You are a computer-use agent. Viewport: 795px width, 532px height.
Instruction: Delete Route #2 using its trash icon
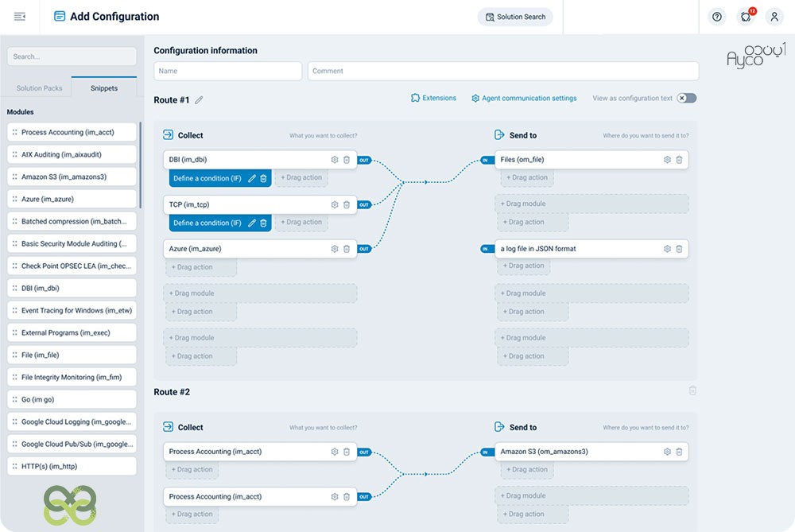click(692, 390)
